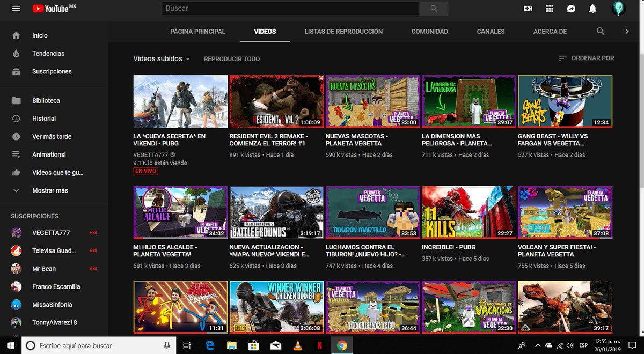Open WINNER WINNER CHICKEN DINNER thumbnail

click(276, 307)
